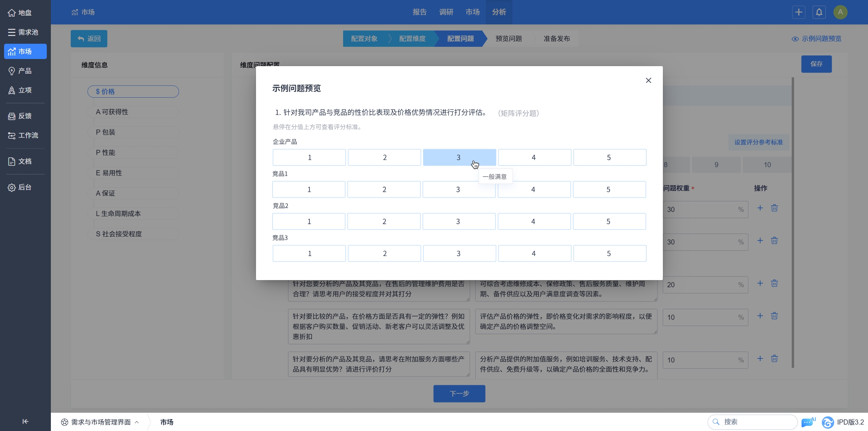The image size is (868, 431).
Task: Select L 生命周期成本 dimension
Action: [133, 214]
